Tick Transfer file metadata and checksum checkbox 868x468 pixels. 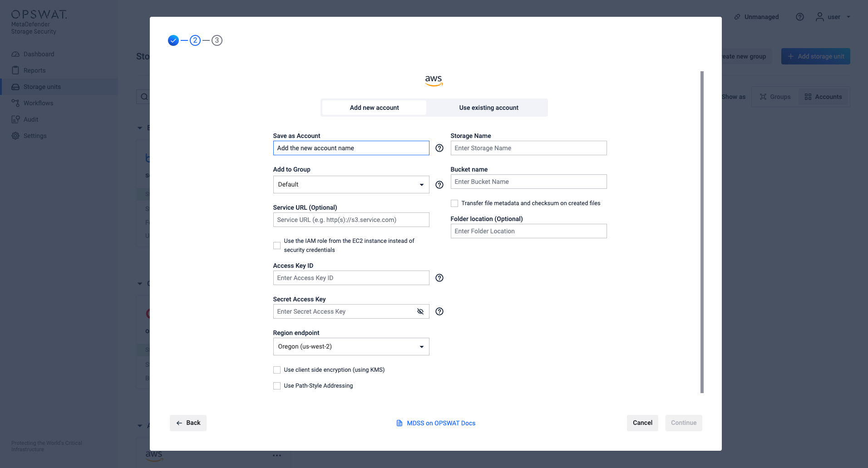pyautogui.click(x=454, y=203)
